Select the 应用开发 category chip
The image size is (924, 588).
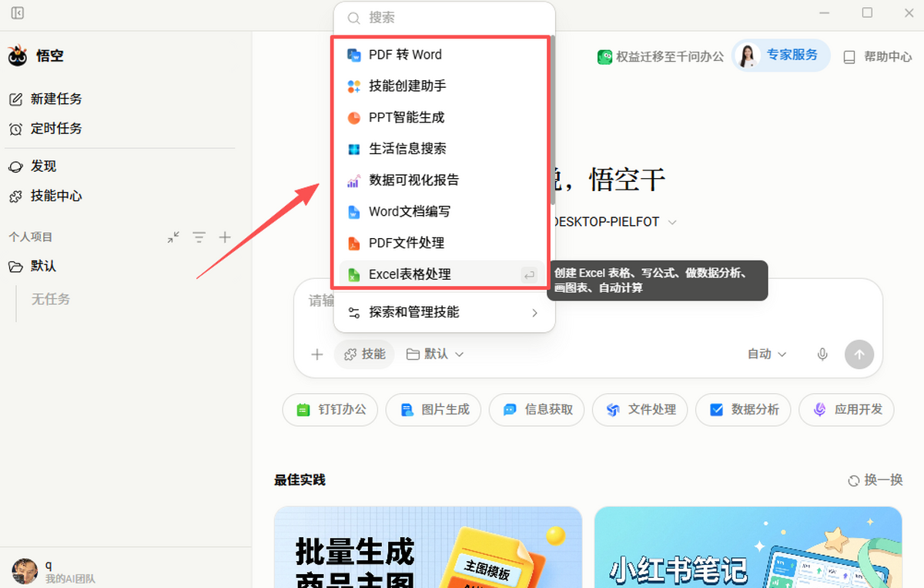pos(846,410)
